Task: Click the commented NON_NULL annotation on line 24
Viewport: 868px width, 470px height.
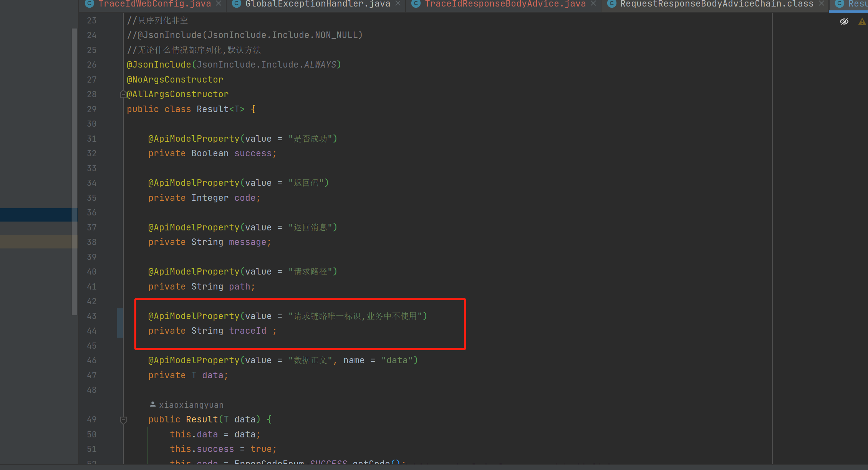Action: coord(245,35)
